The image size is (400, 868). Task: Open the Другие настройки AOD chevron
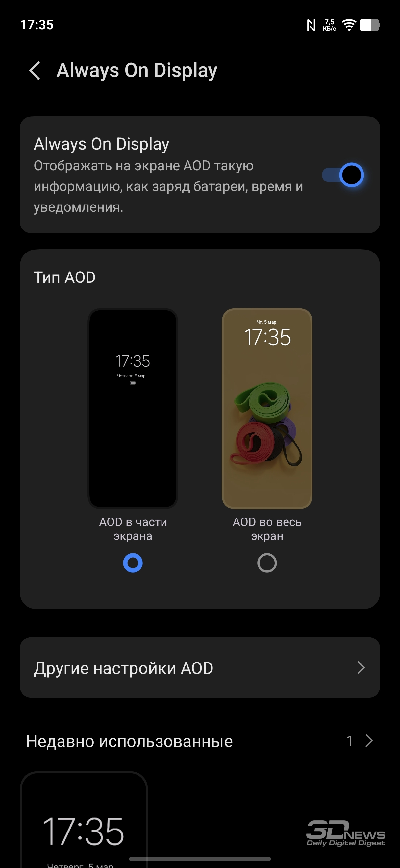361,667
